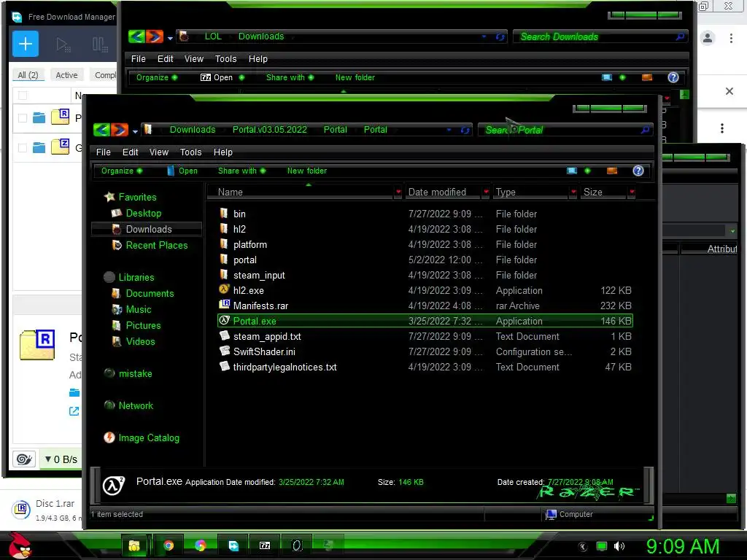The image size is (747, 560).
Task: Click the Angry Birds start button on taskbar
Action: [x=20, y=545]
